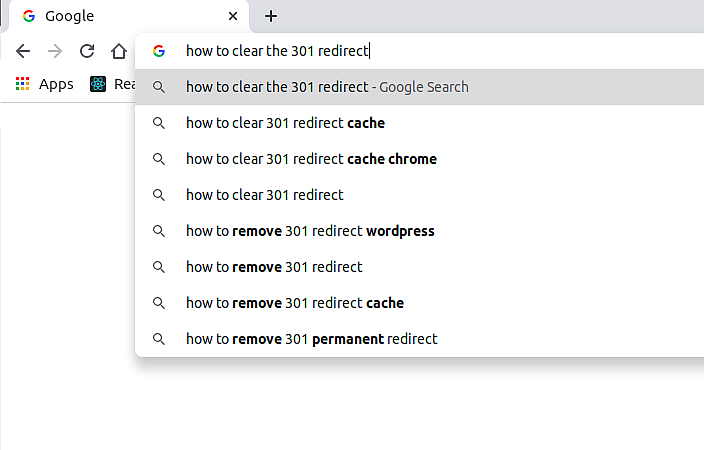Screen dimensions: 704x450
Task: Pick suggestion ending with 'cache chrome'
Action: (x=311, y=159)
